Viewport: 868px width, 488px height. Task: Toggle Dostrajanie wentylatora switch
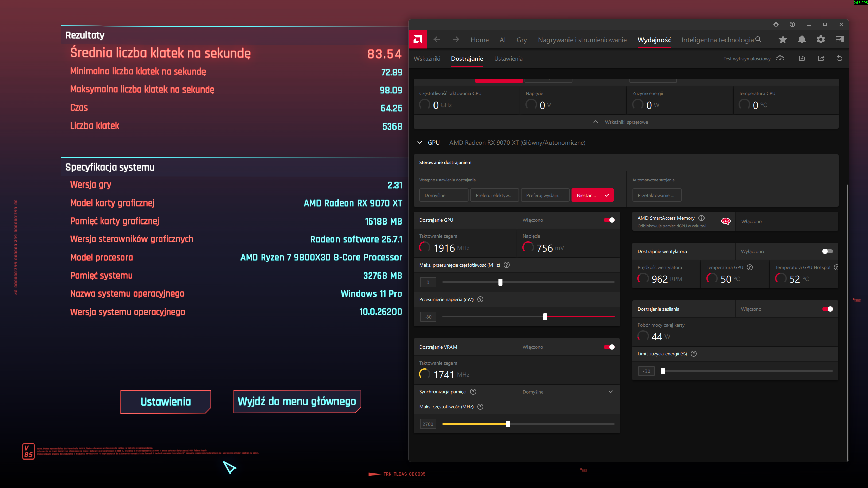coord(828,251)
